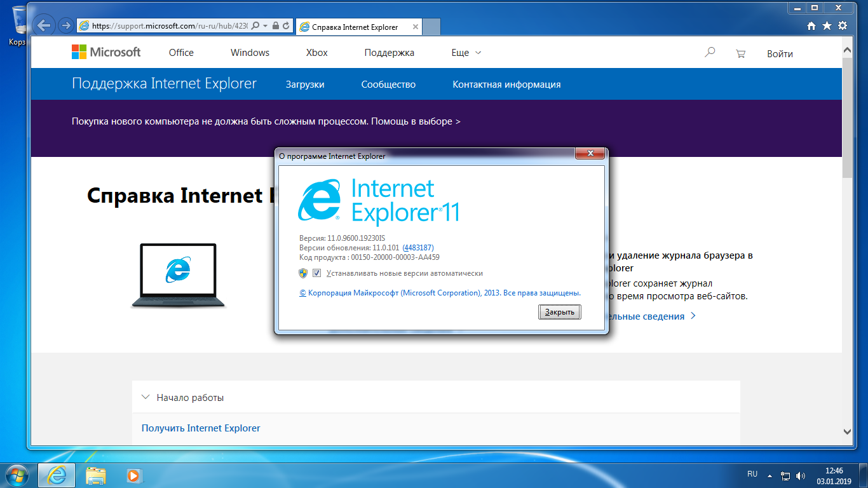Click the 'Помощь в выборе' banner link
The image size is (868, 488).
(x=416, y=121)
